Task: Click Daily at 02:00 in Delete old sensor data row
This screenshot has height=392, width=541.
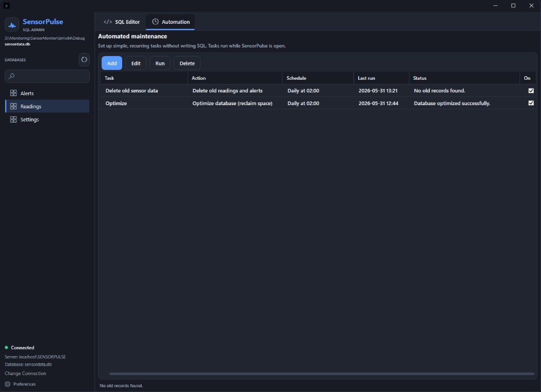Action: click(x=303, y=91)
